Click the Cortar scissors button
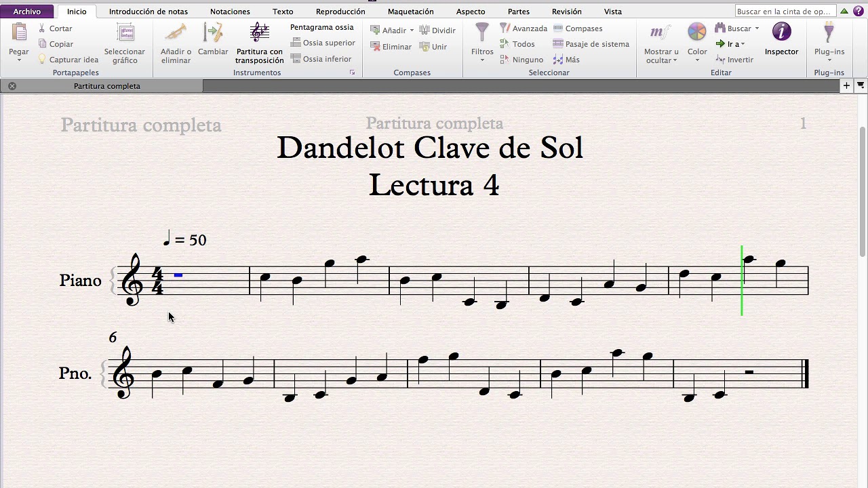This screenshot has width=868, height=488. click(x=55, y=28)
